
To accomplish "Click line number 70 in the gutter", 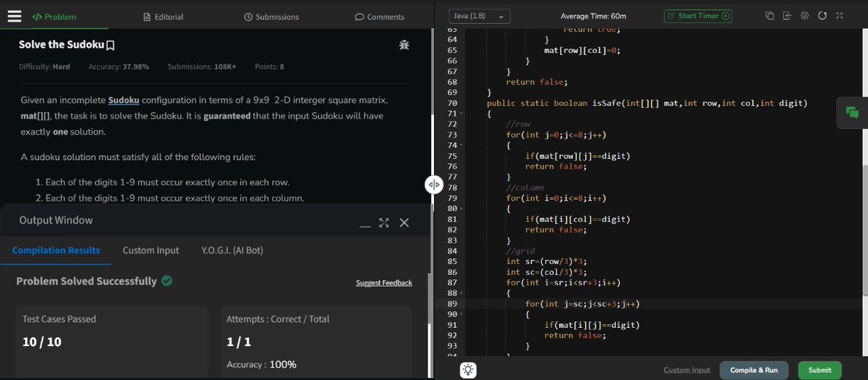I will [x=452, y=104].
